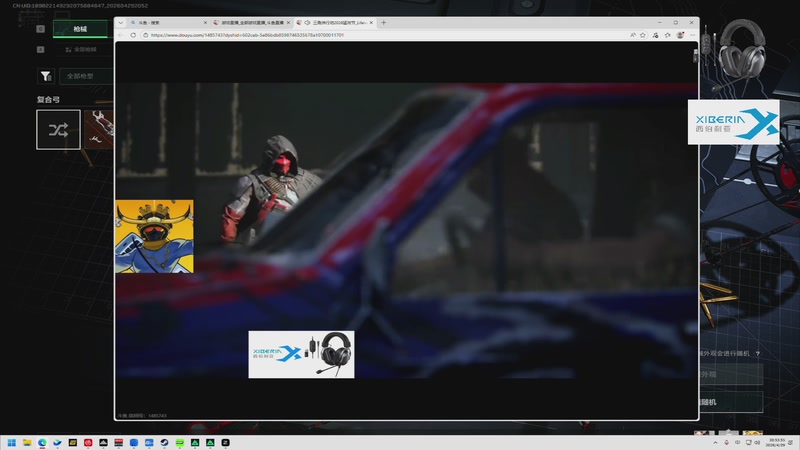
Task: Switch to the second browser tab with the Douyu live list
Action: 252,23
